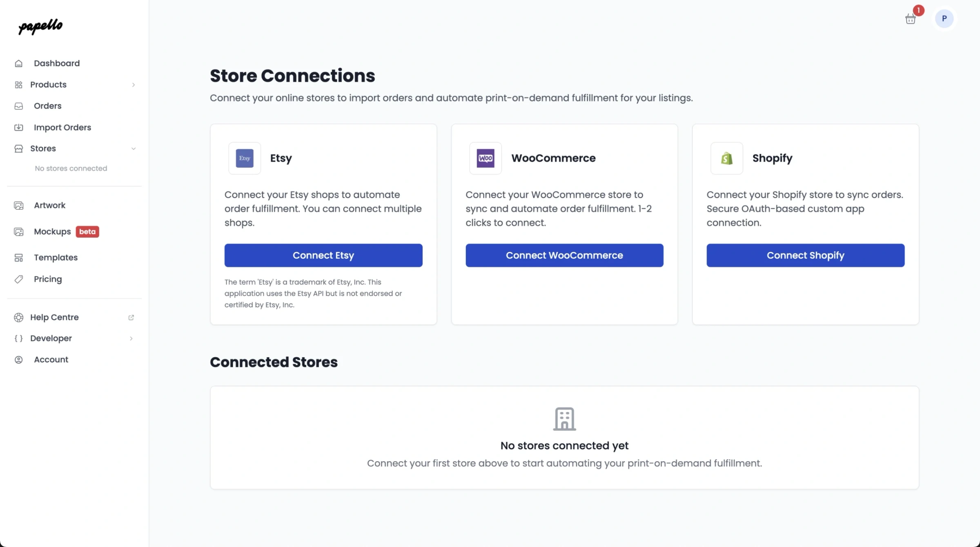The width and height of the screenshot is (980, 547).
Task: Click the Etsy logo tile
Action: point(244,158)
